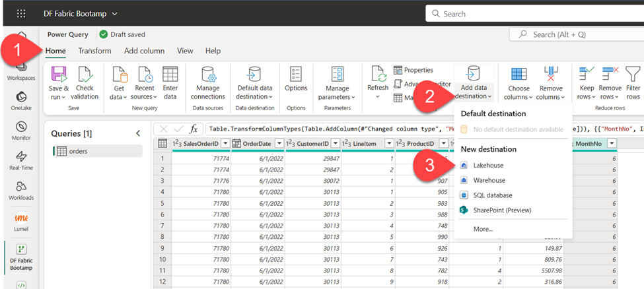The image size is (644, 289).
Task: Open Remove columns
Action: [550, 83]
